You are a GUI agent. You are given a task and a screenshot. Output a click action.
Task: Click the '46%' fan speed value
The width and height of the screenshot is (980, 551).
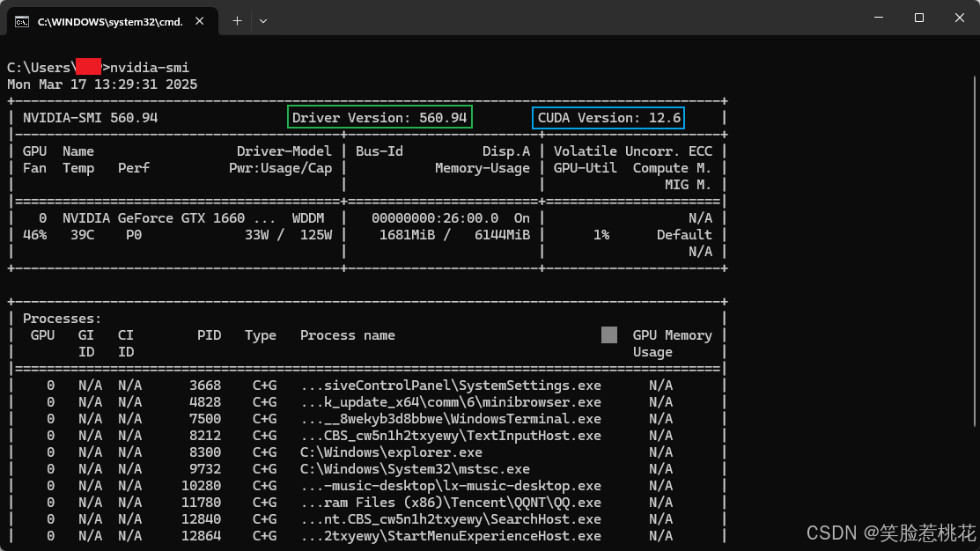pyautogui.click(x=34, y=235)
